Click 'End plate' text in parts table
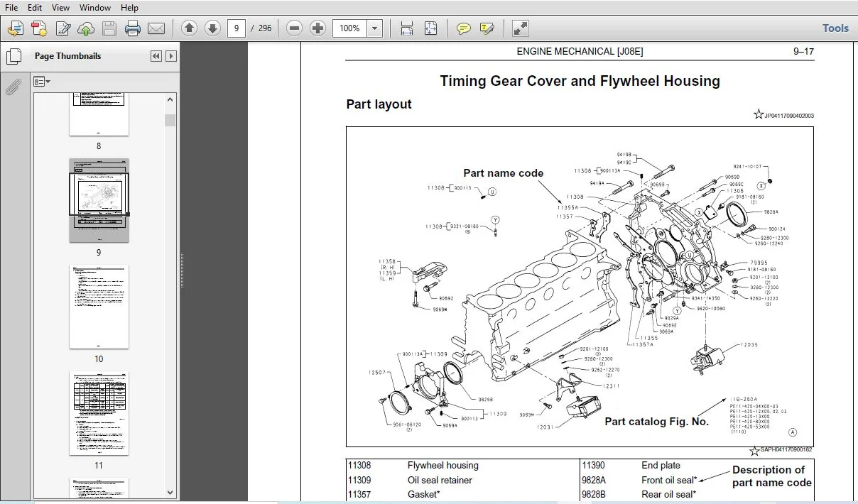Image resolution: width=858 pixels, height=504 pixels. (x=661, y=466)
